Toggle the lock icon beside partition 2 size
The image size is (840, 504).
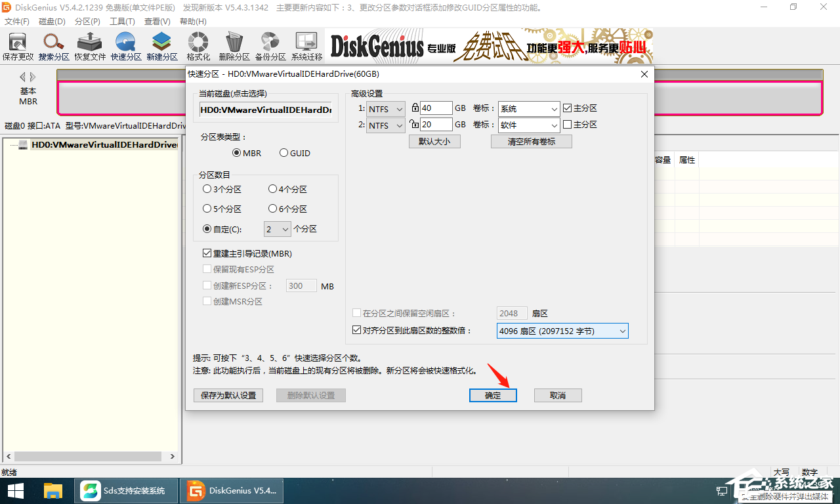415,124
